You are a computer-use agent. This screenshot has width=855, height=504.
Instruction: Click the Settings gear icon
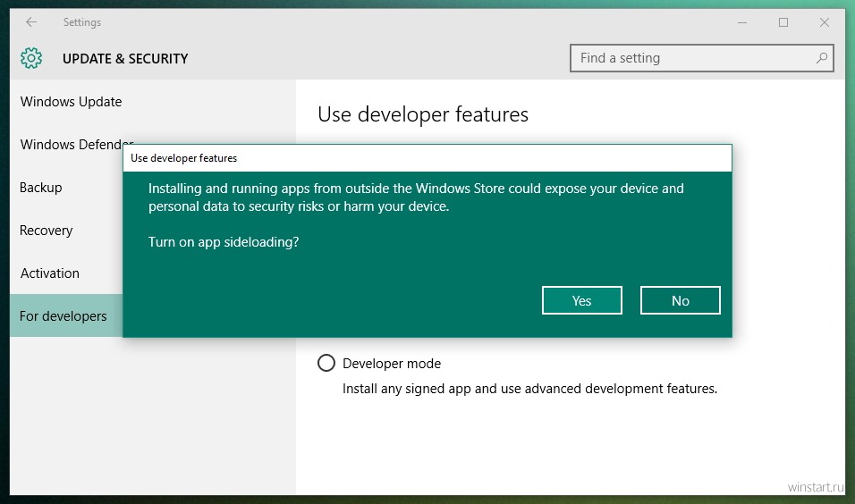click(x=31, y=58)
